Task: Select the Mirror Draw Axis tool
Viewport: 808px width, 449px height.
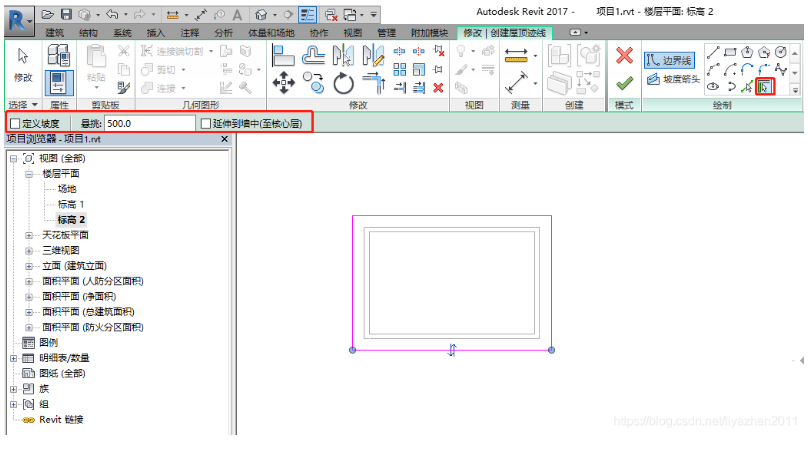Action: 374,55
